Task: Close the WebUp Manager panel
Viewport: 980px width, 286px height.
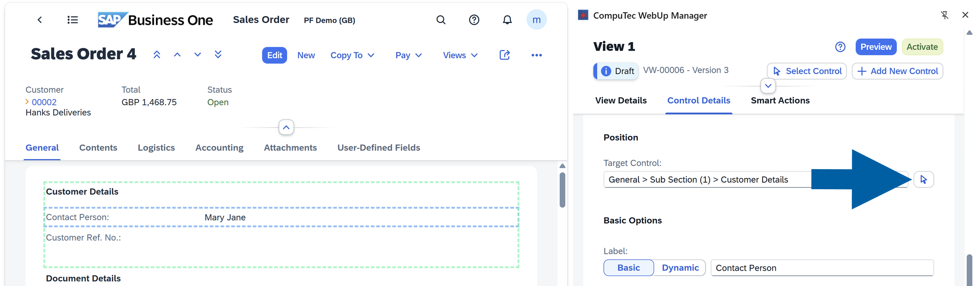Action: click(x=965, y=15)
